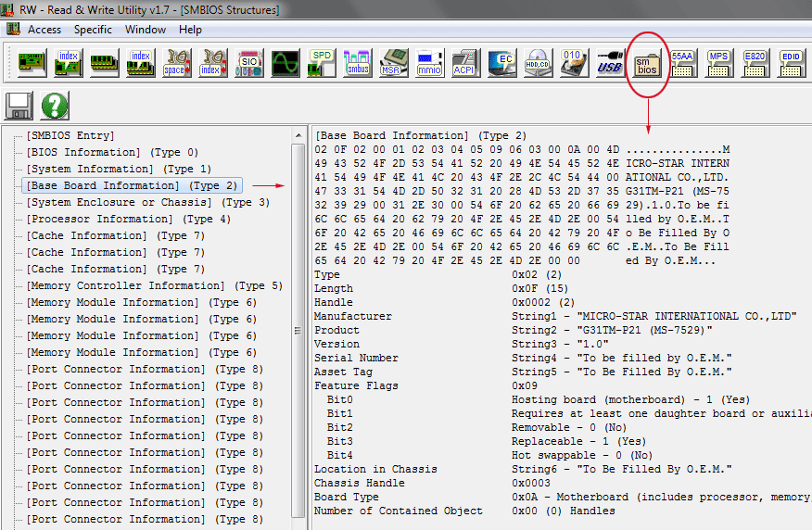The width and height of the screenshot is (812, 530).
Task: Open the MPS table tool
Action: click(718, 63)
